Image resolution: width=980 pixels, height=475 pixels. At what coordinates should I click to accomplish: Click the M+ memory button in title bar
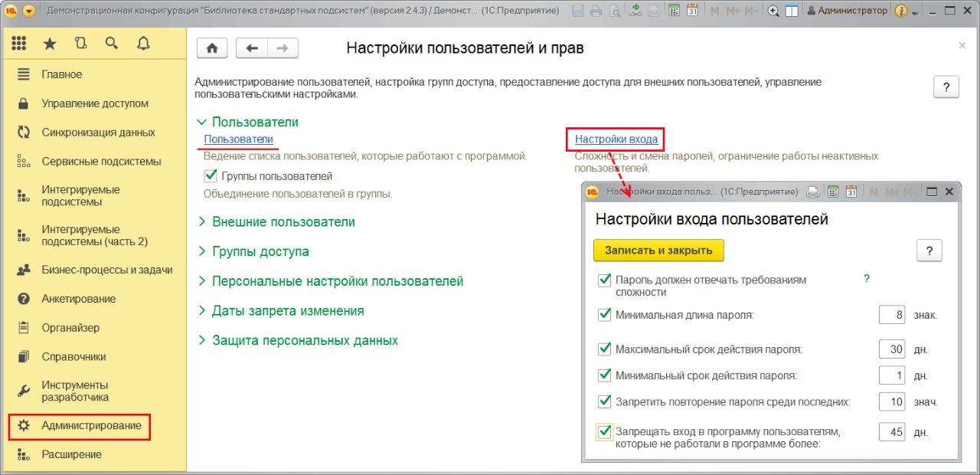(x=733, y=11)
